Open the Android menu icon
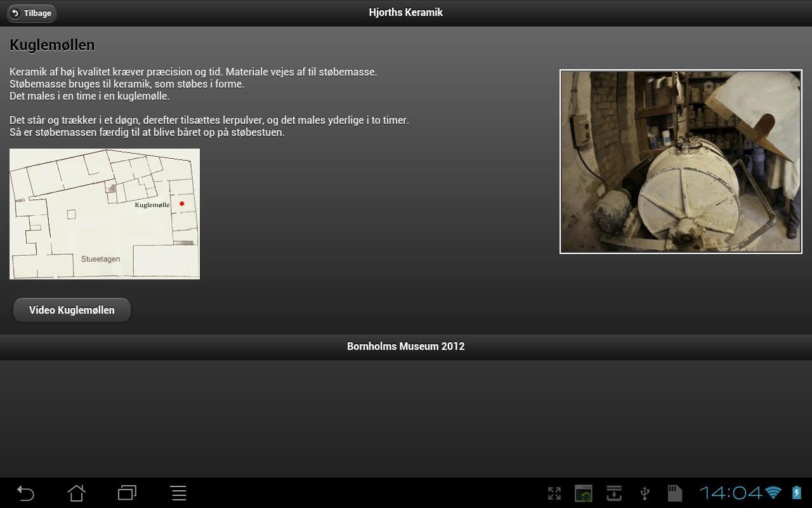This screenshot has height=508, width=812. (x=178, y=493)
